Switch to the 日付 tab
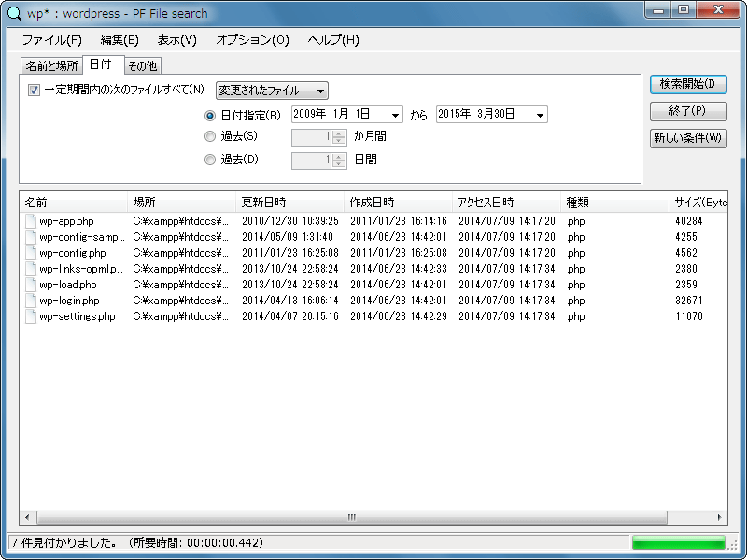The image size is (747, 560). 104,64
